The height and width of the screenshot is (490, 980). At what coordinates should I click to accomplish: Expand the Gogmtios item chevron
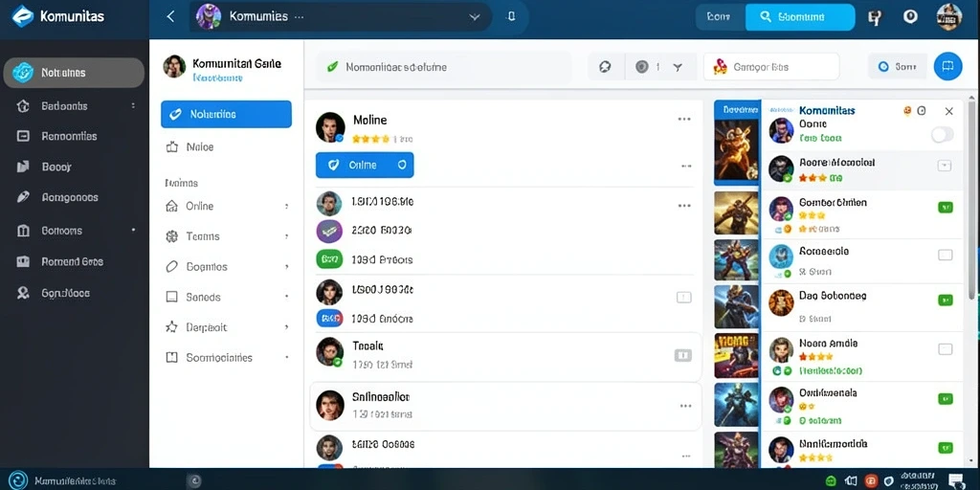pyautogui.click(x=286, y=266)
